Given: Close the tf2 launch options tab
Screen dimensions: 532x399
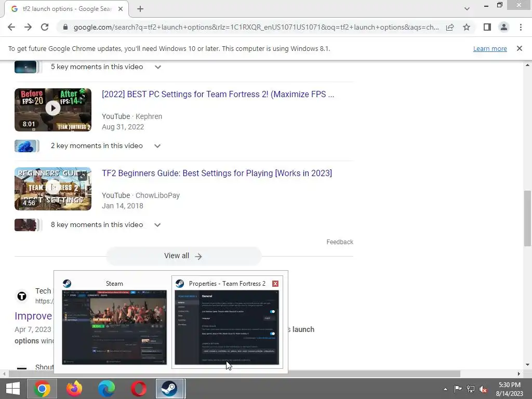Looking at the screenshot, I should point(121,9).
